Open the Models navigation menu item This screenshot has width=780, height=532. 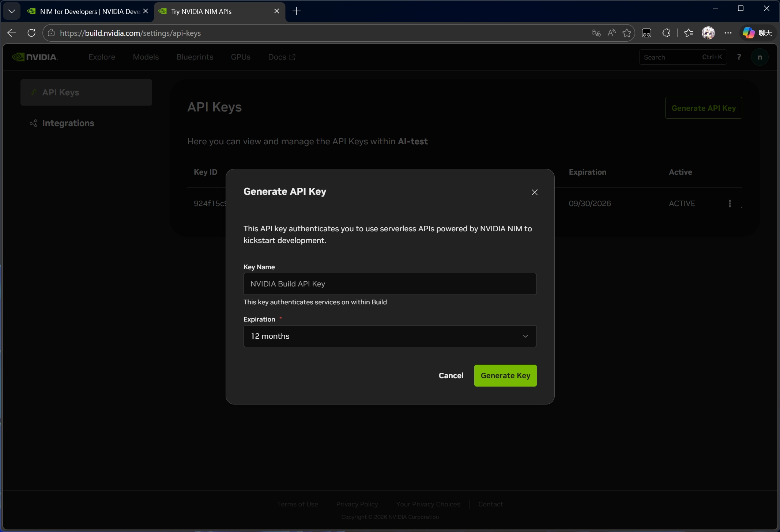146,57
